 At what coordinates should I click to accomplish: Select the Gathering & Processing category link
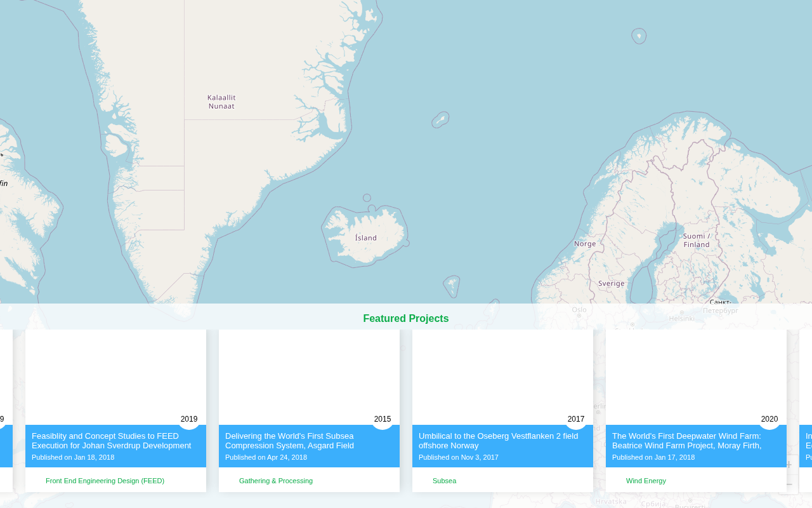276,481
